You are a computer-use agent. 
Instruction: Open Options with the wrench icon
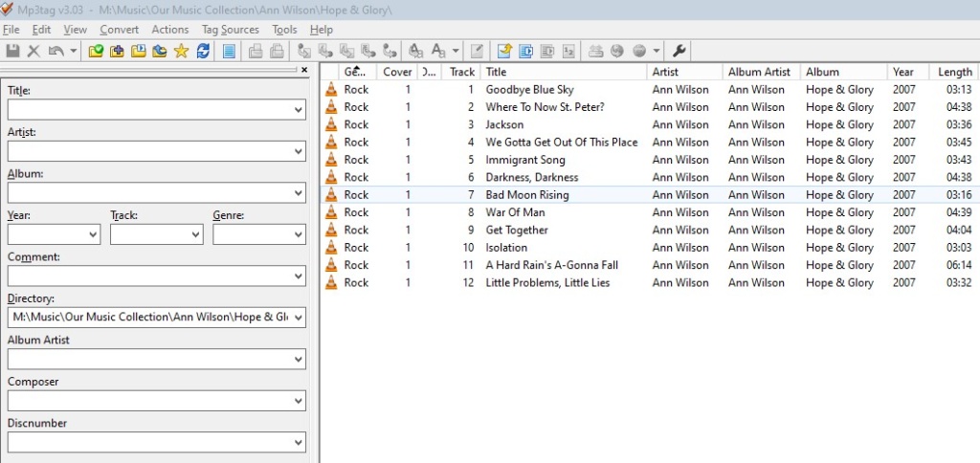(679, 52)
